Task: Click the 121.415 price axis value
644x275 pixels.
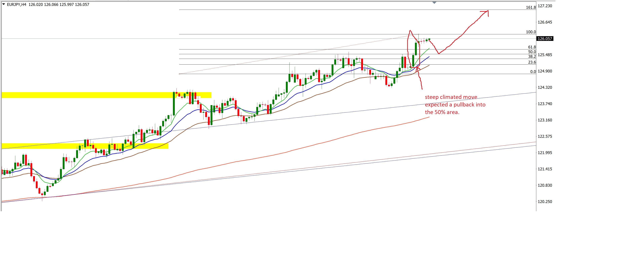Action: coord(545,169)
